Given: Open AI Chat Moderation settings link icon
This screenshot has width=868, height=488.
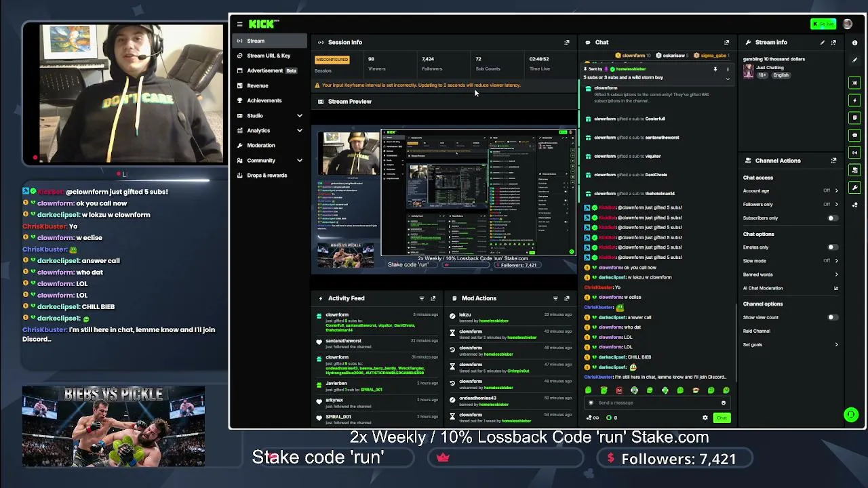Looking at the screenshot, I should coord(835,288).
